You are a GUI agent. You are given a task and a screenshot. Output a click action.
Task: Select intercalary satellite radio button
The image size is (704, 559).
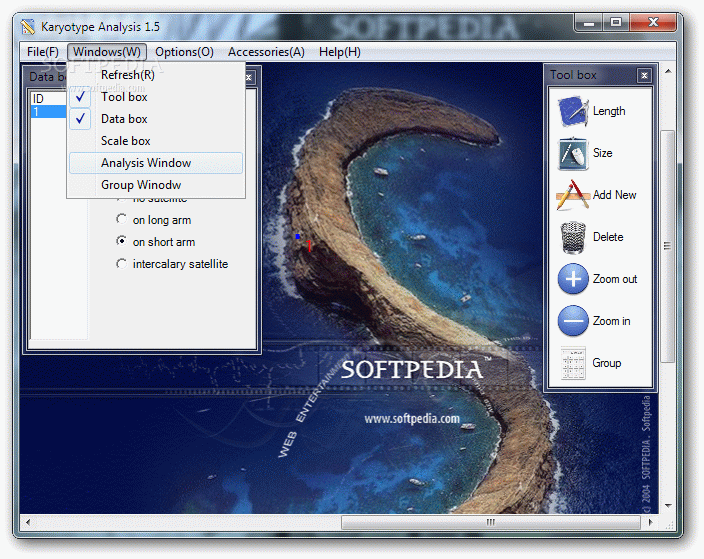coord(121,264)
